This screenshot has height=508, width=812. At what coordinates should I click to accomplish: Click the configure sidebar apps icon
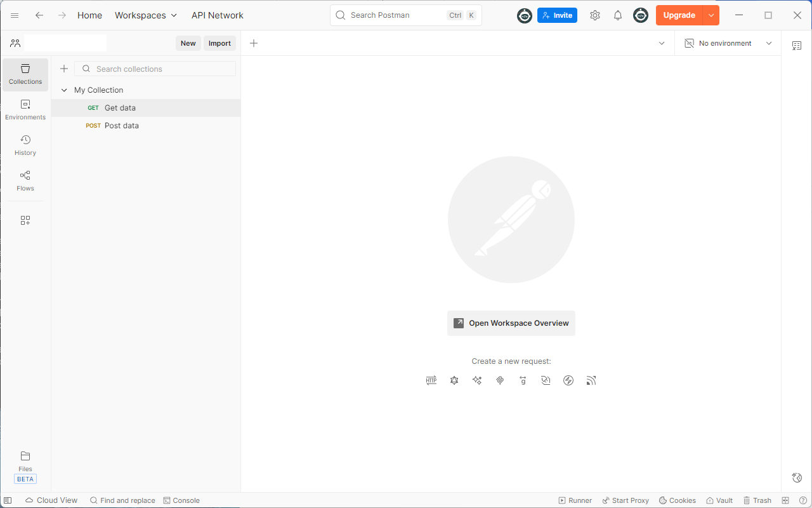(x=25, y=220)
